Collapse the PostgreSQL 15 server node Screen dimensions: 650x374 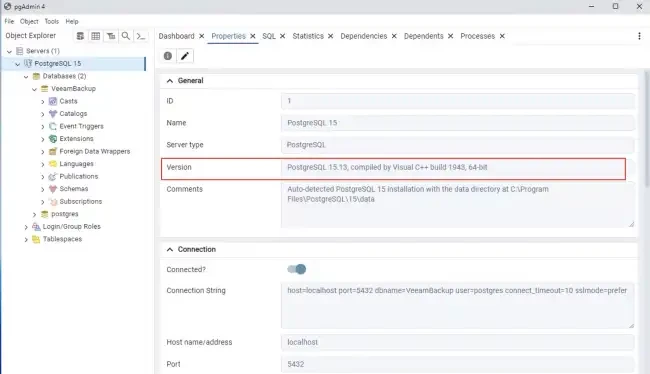17,64
